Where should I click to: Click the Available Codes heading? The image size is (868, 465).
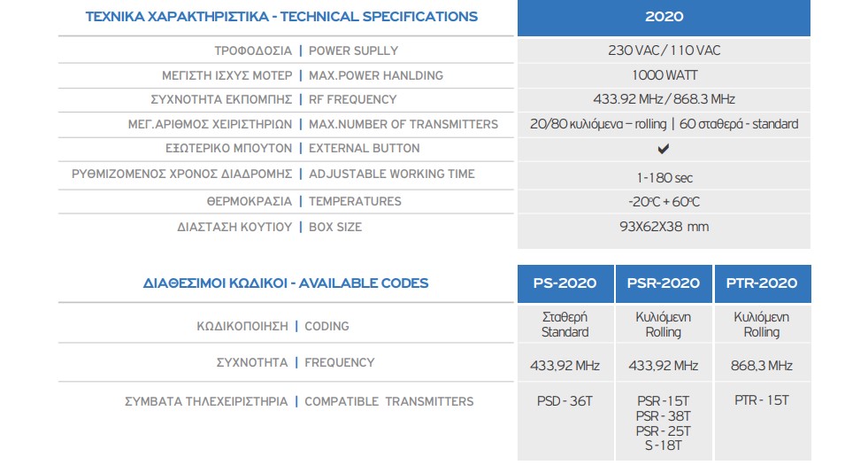[286, 283]
